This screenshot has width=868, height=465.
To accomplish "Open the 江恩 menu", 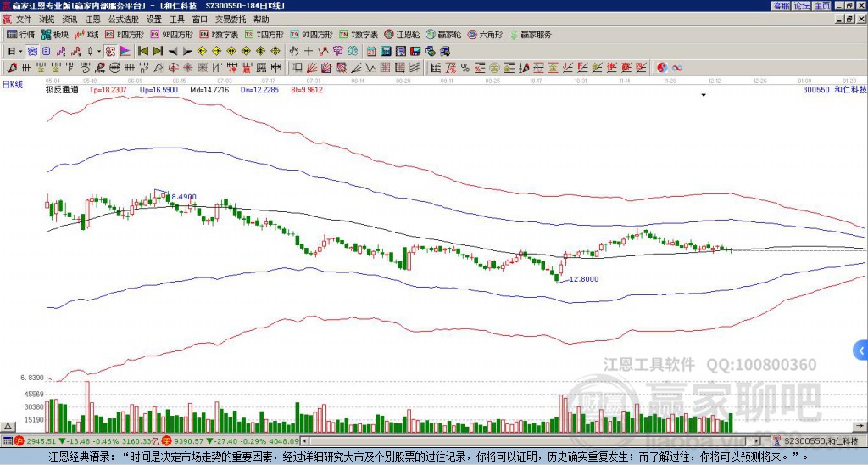I will tap(92, 20).
